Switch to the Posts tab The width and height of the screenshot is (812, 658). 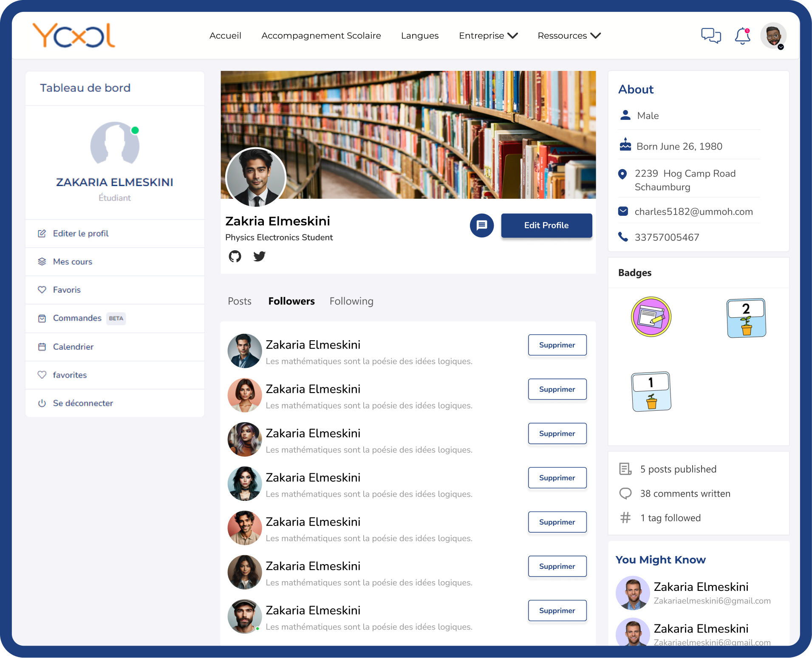[239, 301]
